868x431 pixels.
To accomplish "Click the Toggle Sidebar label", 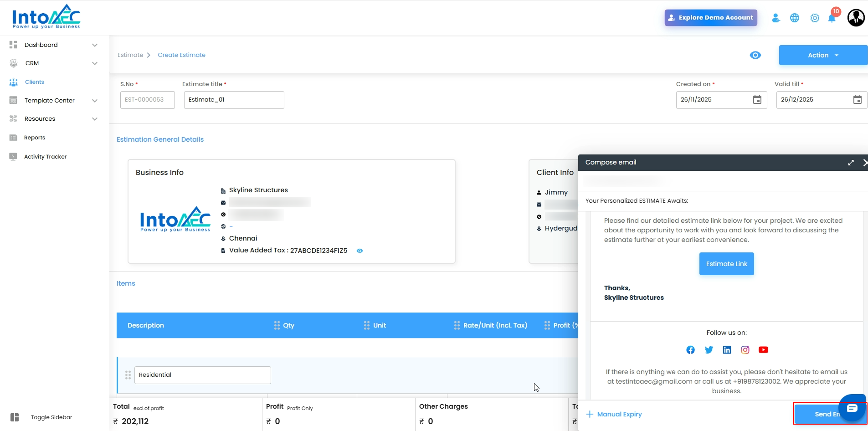I will (x=51, y=417).
